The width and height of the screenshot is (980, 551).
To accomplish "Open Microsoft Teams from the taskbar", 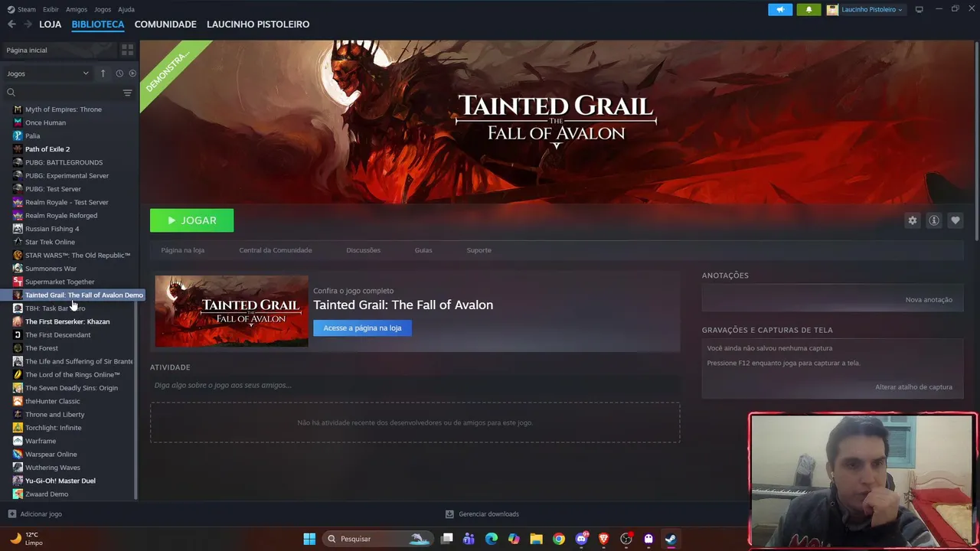I will click(469, 539).
